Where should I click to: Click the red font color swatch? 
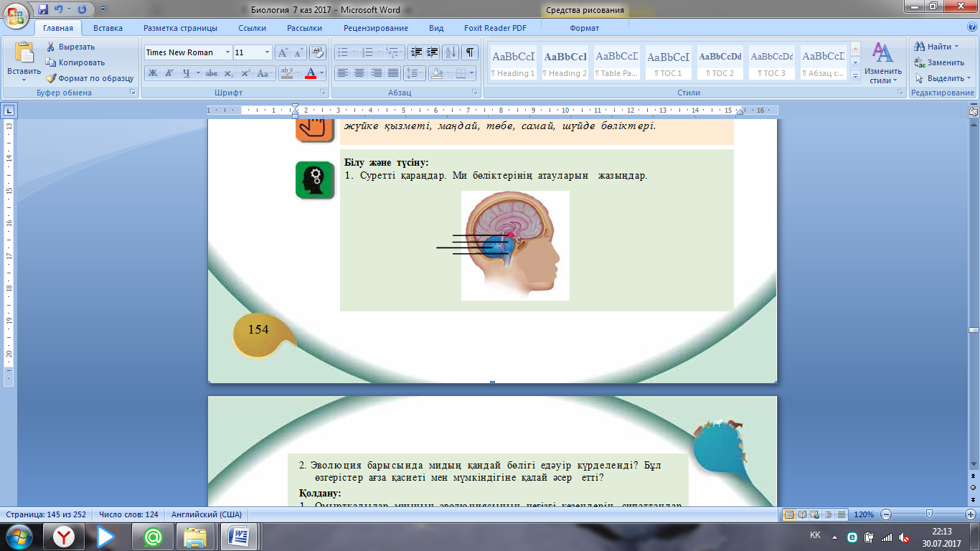point(311,73)
